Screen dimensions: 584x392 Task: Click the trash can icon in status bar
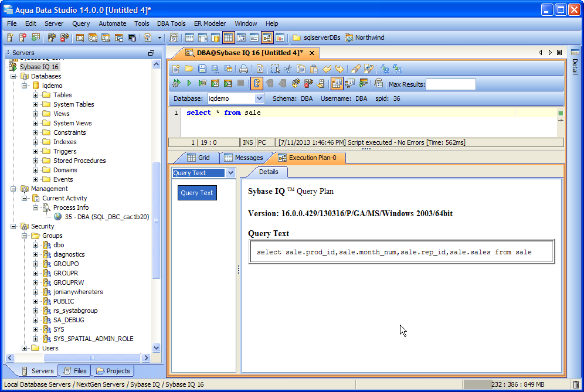576,384
